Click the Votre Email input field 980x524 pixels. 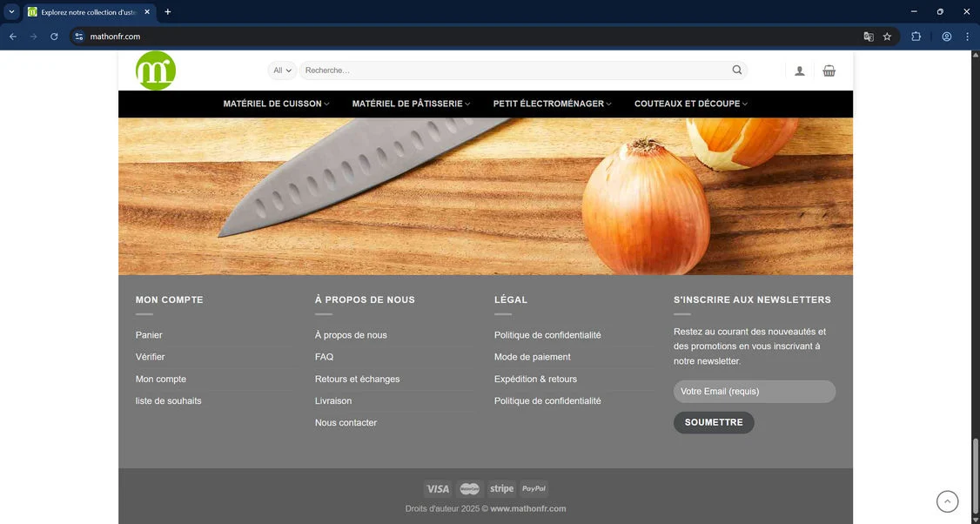coord(755,392)
